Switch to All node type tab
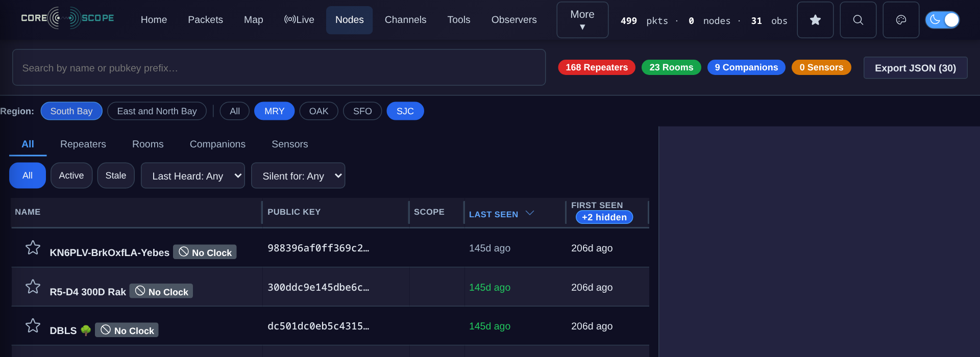This screenshot has width=980, height=357. 28,144
